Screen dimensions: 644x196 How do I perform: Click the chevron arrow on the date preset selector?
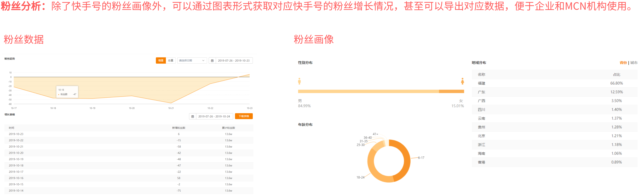(x=203, y=60)
